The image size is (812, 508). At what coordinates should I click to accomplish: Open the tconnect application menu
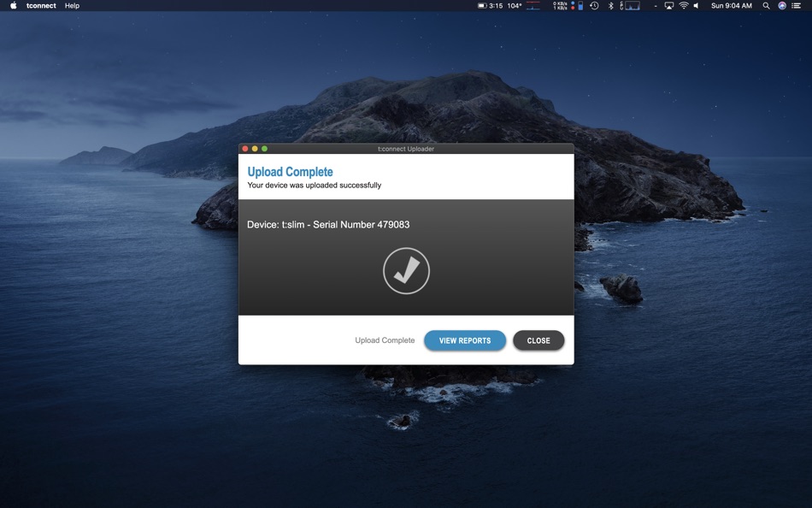tap(41, 6)
